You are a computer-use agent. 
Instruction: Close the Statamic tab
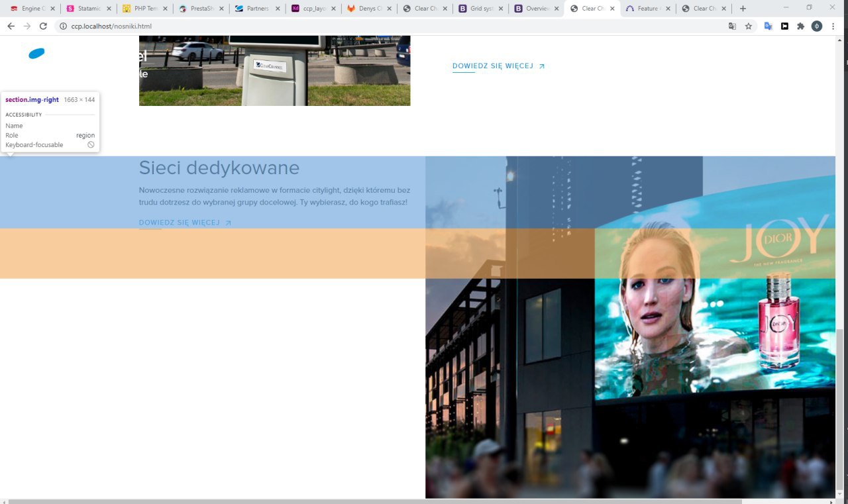(x=109, y=9)
